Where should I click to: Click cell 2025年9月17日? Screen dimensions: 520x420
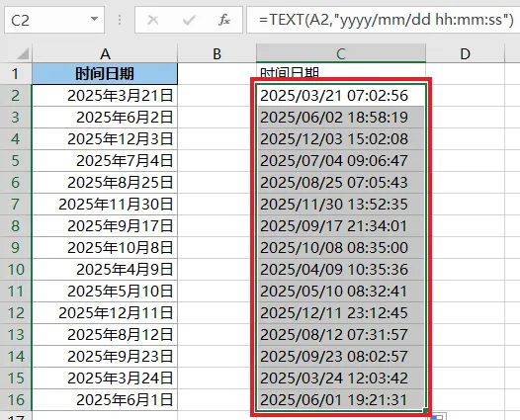coord(105,225)
